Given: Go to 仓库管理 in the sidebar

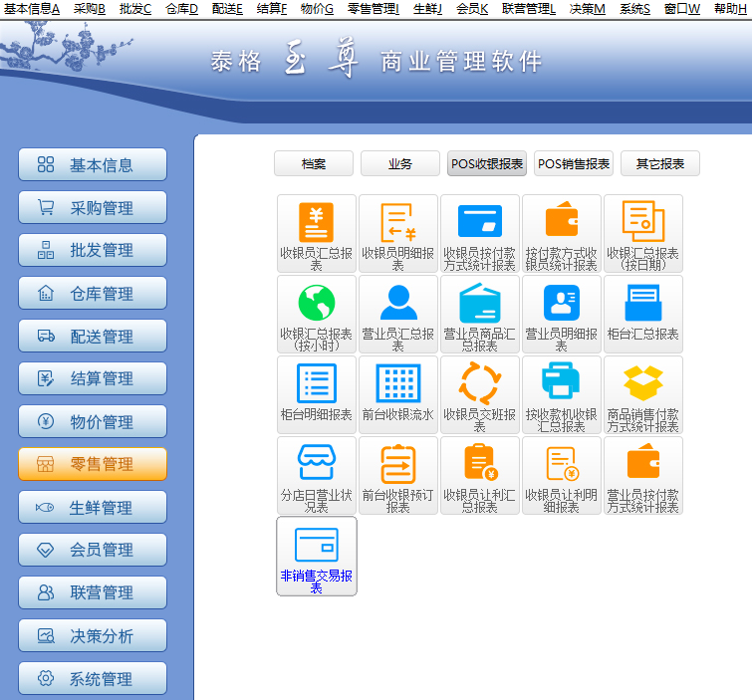Looking at the screenshot, I should (x=93, y=294).
